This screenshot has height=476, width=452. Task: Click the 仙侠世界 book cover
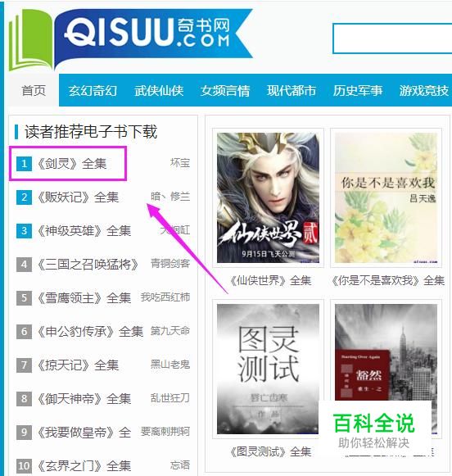(268, 197)
